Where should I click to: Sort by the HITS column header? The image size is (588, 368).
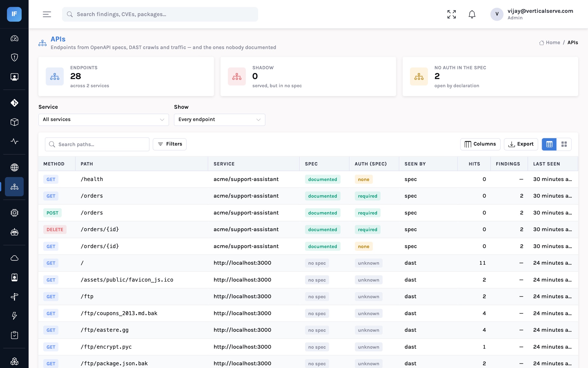(474, 164)
